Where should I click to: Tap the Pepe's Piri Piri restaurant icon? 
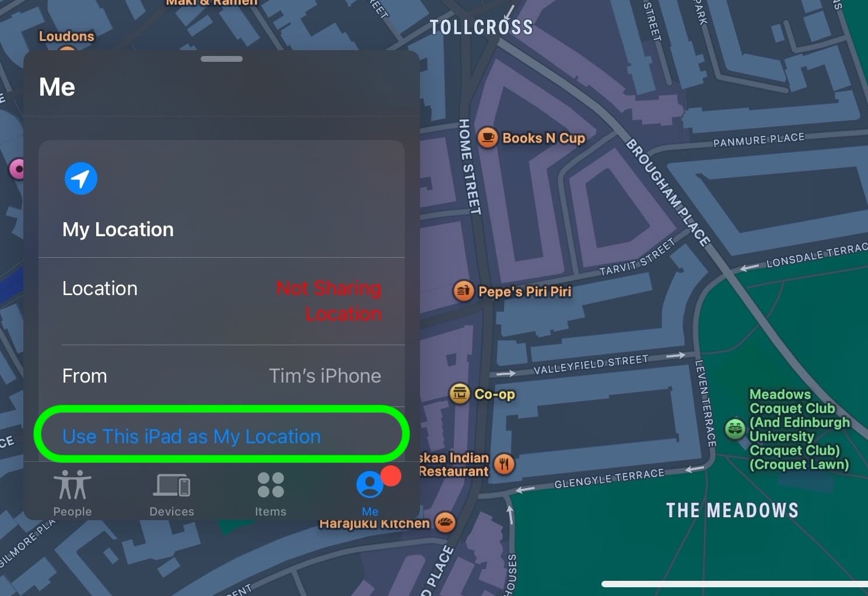[463, 290]
